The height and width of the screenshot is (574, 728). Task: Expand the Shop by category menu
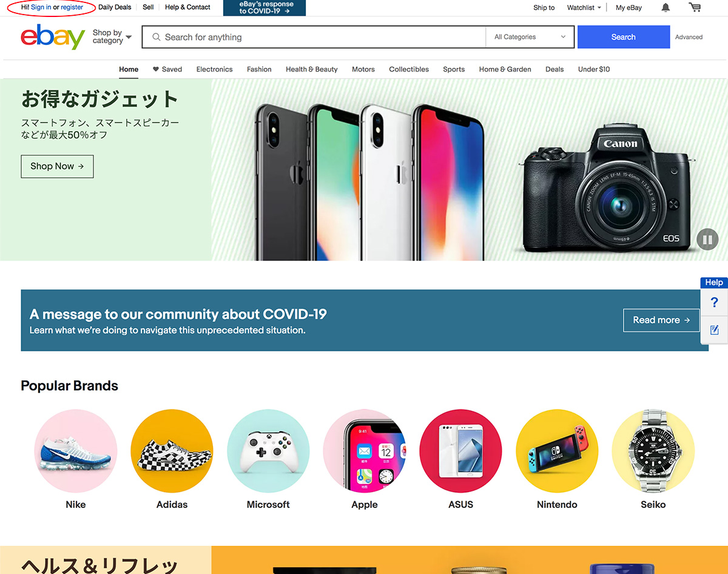pos(112,37)
